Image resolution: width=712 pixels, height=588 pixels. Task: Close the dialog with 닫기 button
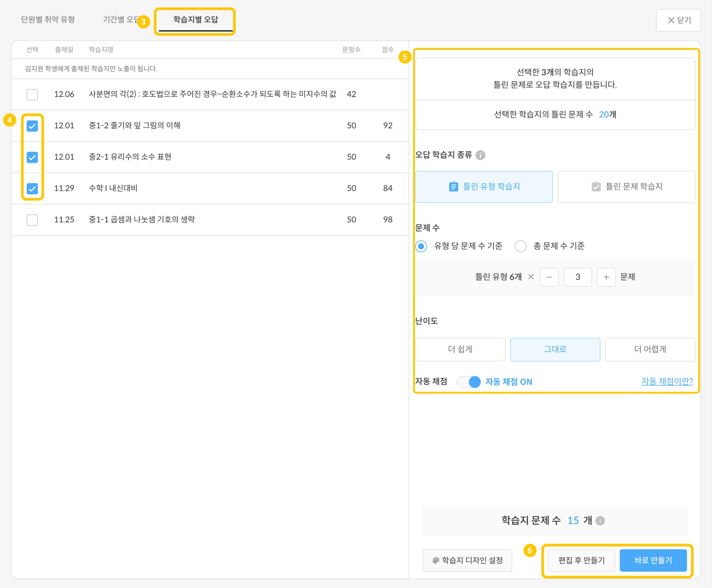[x=678, y=20]
